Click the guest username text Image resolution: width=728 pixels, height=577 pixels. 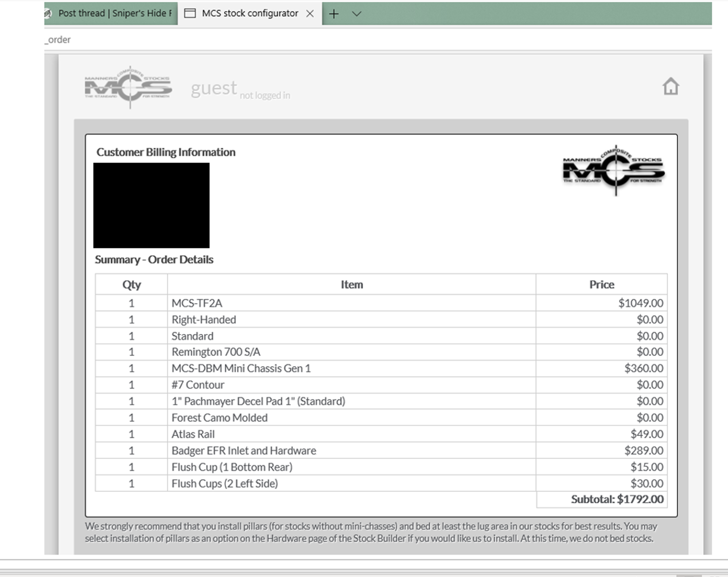tap(214, 88)
